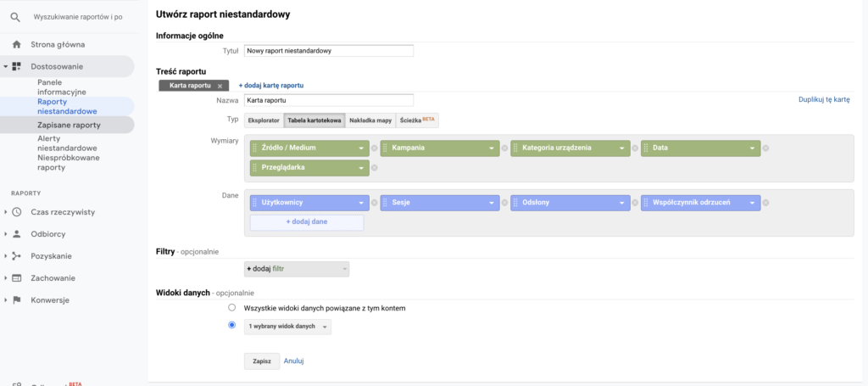This screenshot has width=868, height=386.
Task: Expand the Zachowanie section arrow
Action: (x=6, y=278)
